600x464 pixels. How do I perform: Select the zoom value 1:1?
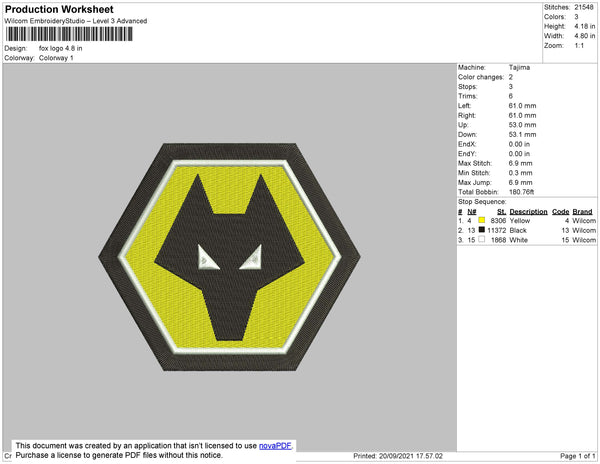579,46
